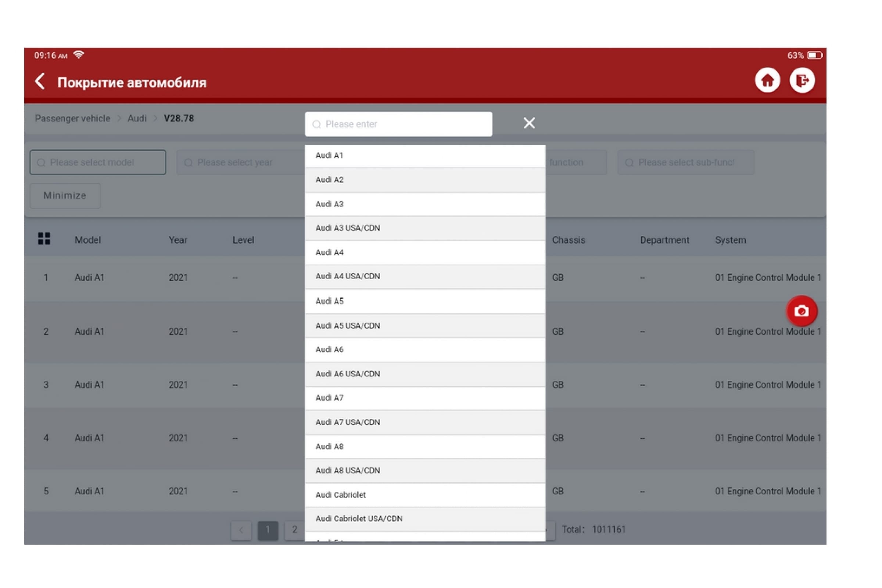Choose Audi A3 in the model list
The width and height of the screenshot is (882, 588).
425,204
